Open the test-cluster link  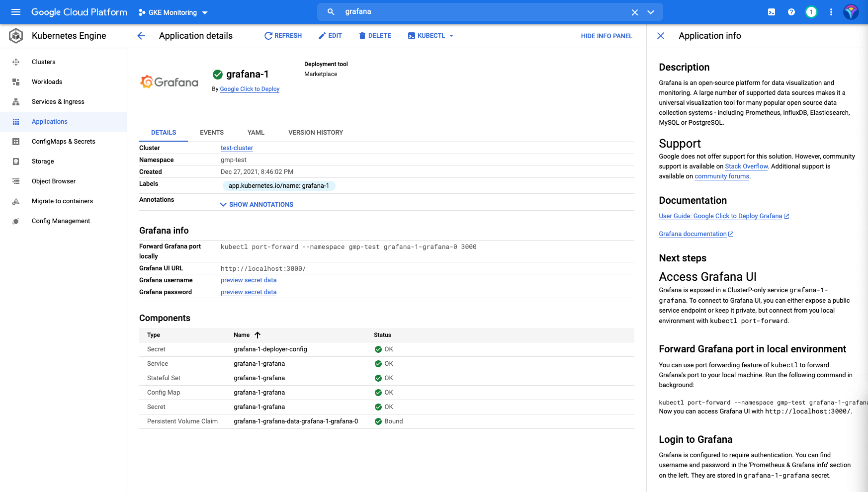point(237,148)
